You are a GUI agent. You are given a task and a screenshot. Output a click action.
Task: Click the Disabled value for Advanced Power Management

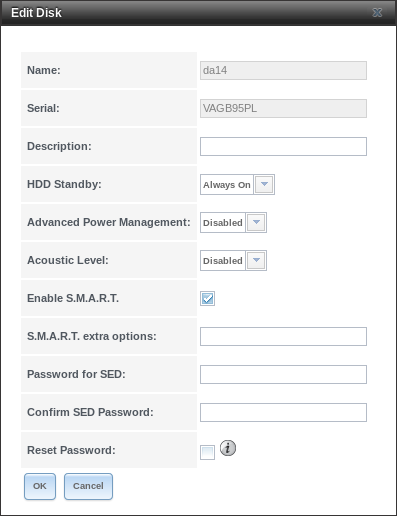pos(223,223)
